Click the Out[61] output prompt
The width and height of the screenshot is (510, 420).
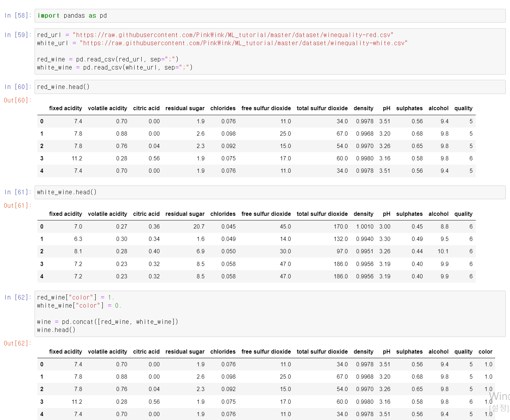(x=17, y=206)
